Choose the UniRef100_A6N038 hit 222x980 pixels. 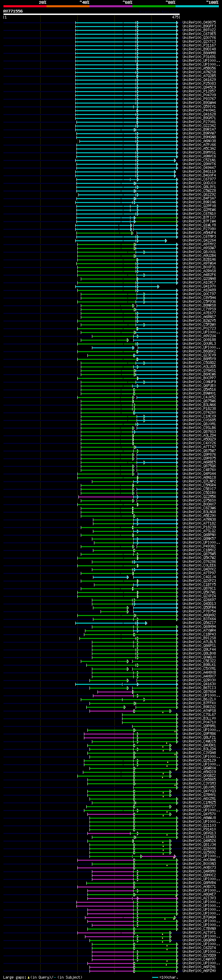[x=199, y=141]
